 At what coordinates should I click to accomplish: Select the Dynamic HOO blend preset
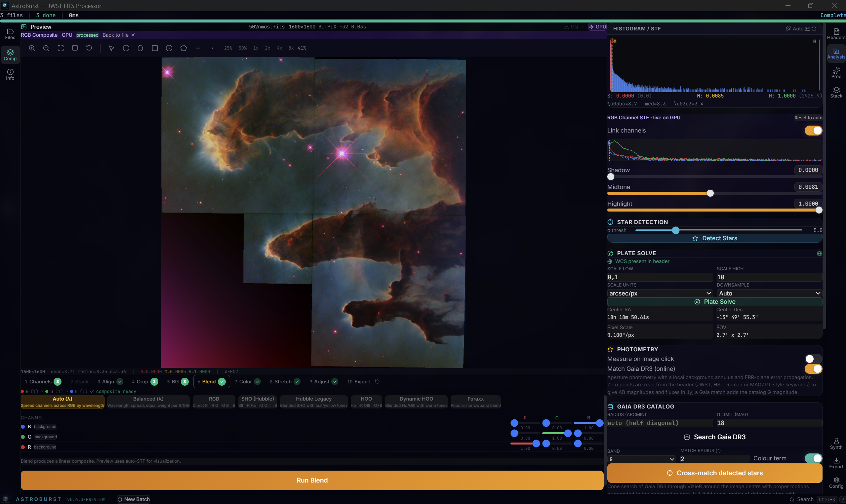coord(416,402)
